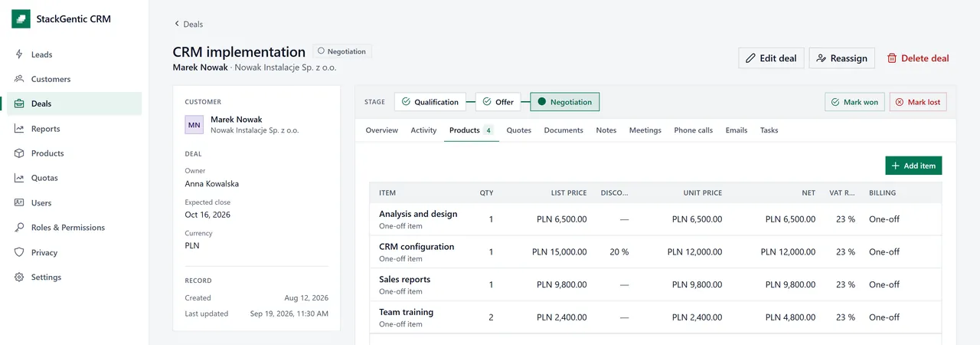Screen dimensions: 980x345
Task: Click the products count badge 4
Action: [x=488, y=130]
